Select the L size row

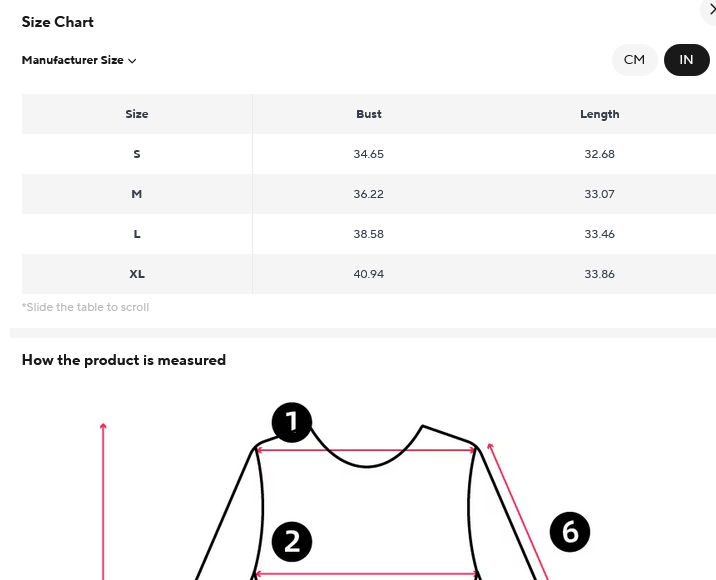pos(137,234)
